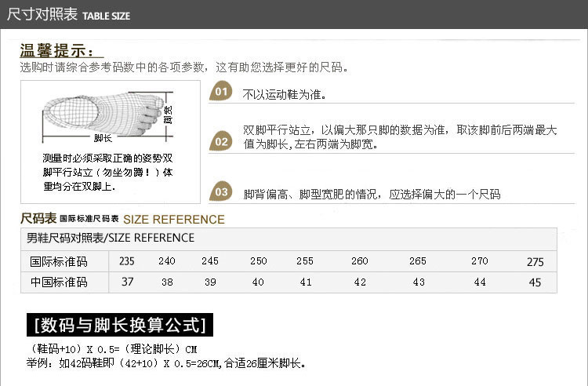
Task: Click international size 250 cell
Action: (259, 261)
